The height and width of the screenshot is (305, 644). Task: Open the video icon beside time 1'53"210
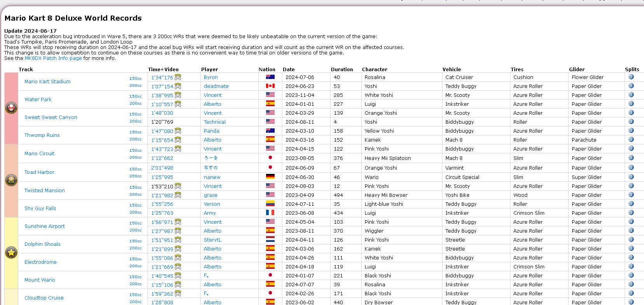(178, 186)
